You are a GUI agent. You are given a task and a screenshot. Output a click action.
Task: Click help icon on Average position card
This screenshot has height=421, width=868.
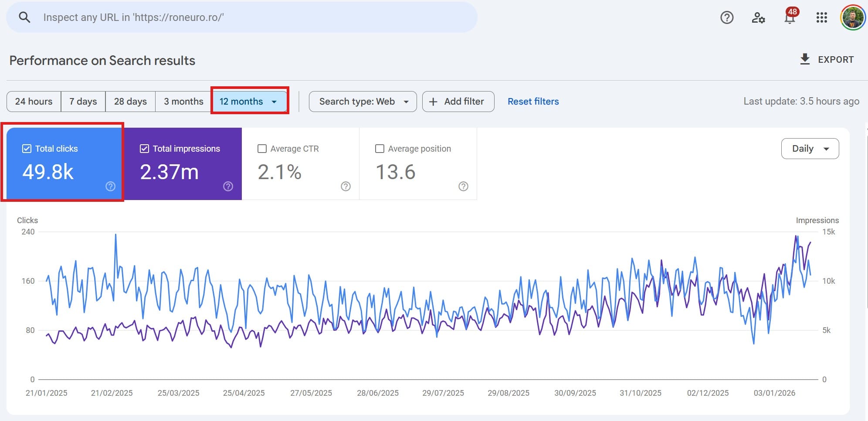pyautogui.click(x=463, y=187)
